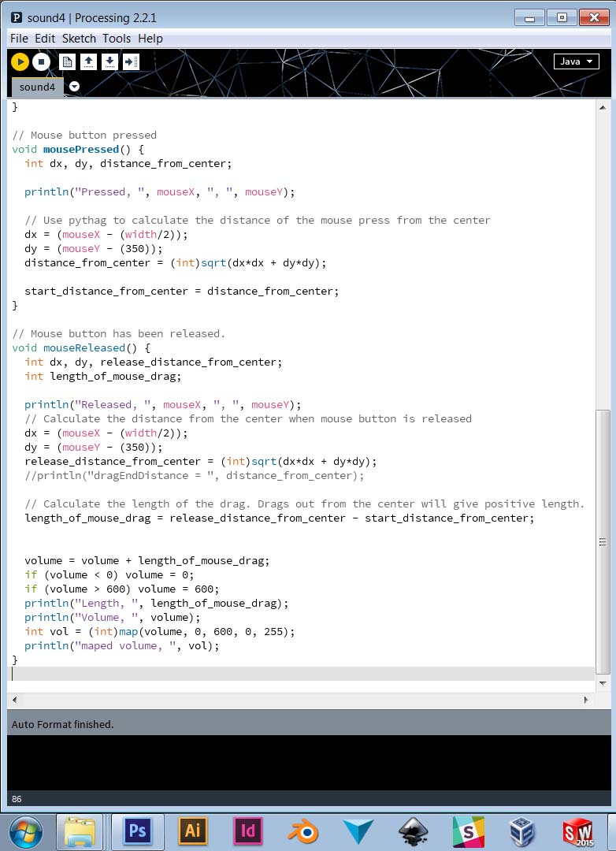616x851 pixels.
Task: Click the vertical scrollbar down arrow
Action: pyautogui.click(x=603, y=683)
